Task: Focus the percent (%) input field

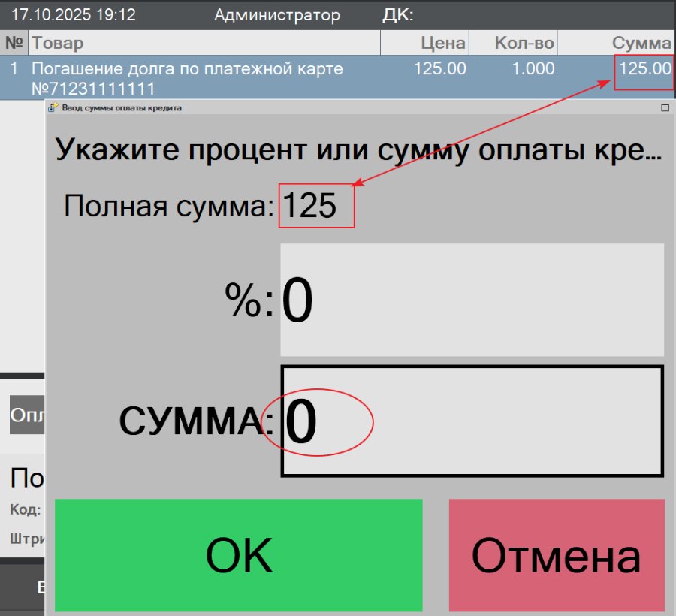Action: pyautogui.click(x=472, y=300)
